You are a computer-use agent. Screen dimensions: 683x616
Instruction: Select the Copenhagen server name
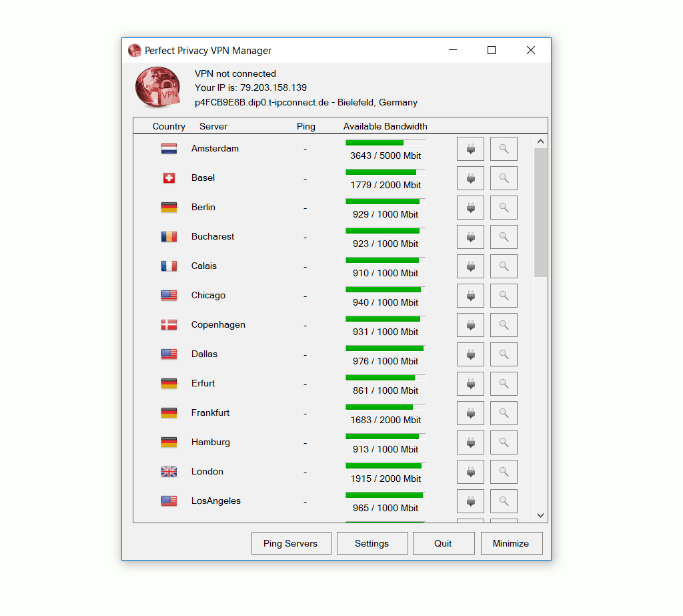tap(218, 325)
